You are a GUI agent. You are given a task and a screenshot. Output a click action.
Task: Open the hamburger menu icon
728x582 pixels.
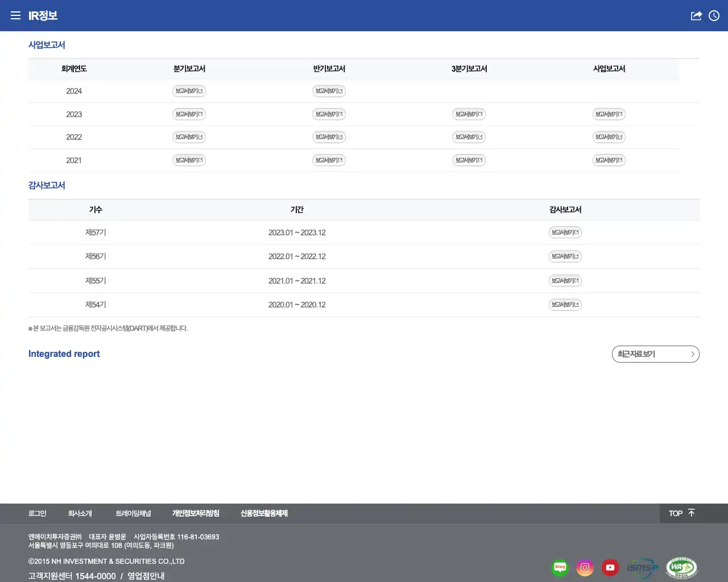click(15, 15)
